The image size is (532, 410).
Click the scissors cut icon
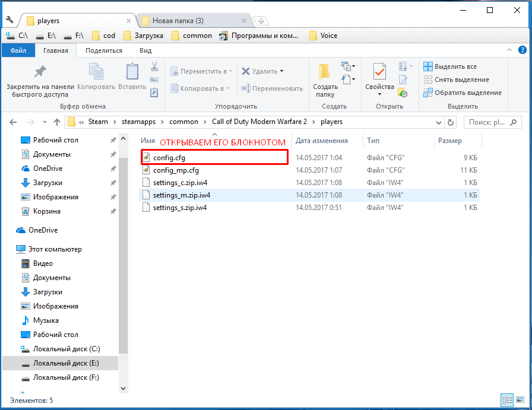click(154, 66)
